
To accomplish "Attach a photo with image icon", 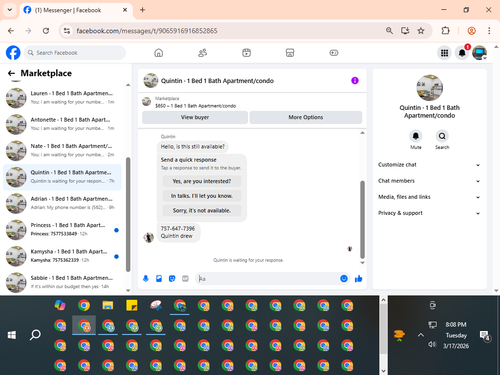I will (x=159, y=279).
